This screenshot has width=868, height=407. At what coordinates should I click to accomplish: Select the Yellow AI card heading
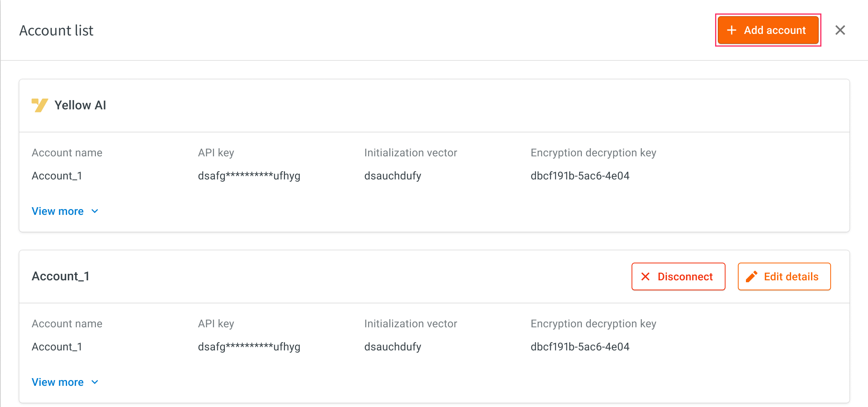80,105
